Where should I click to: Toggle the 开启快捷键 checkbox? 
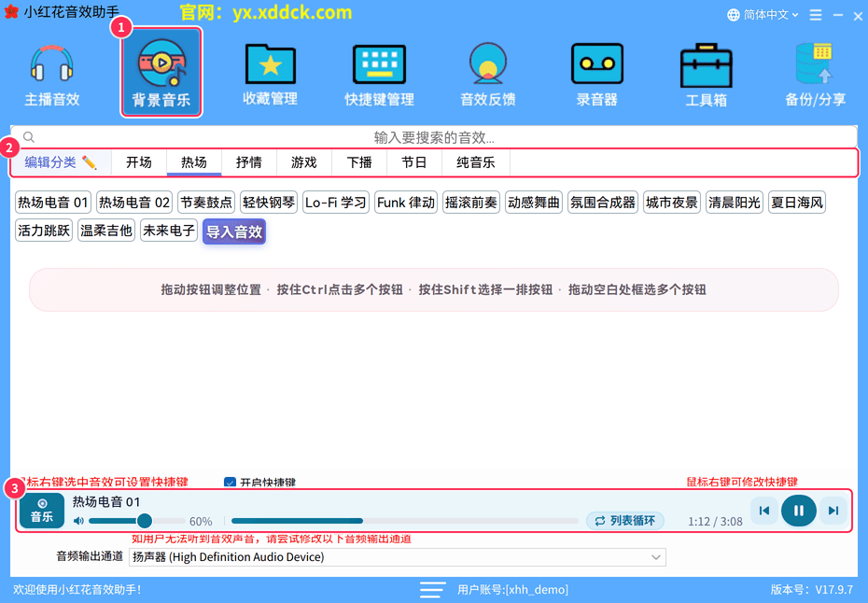pos(231,483)
